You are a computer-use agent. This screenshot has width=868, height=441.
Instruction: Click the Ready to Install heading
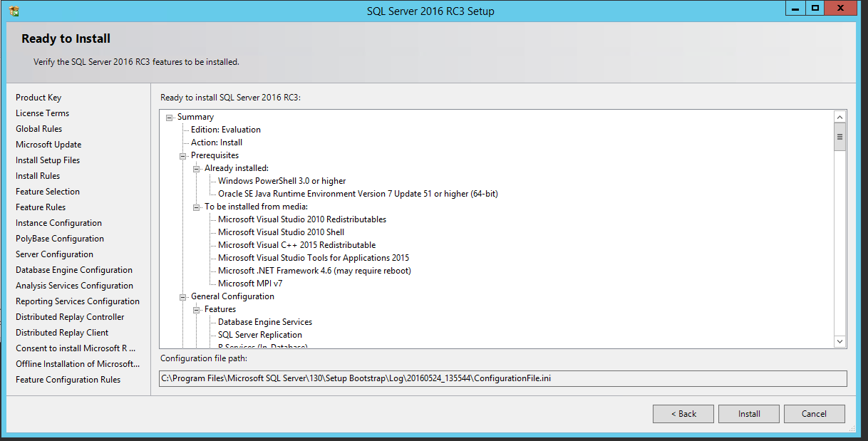pos(66,38)
